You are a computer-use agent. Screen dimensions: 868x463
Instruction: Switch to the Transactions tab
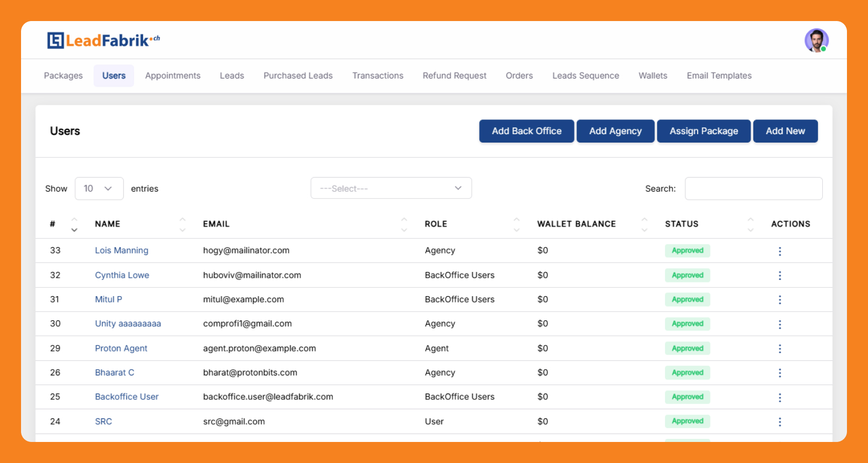[378, 76]
